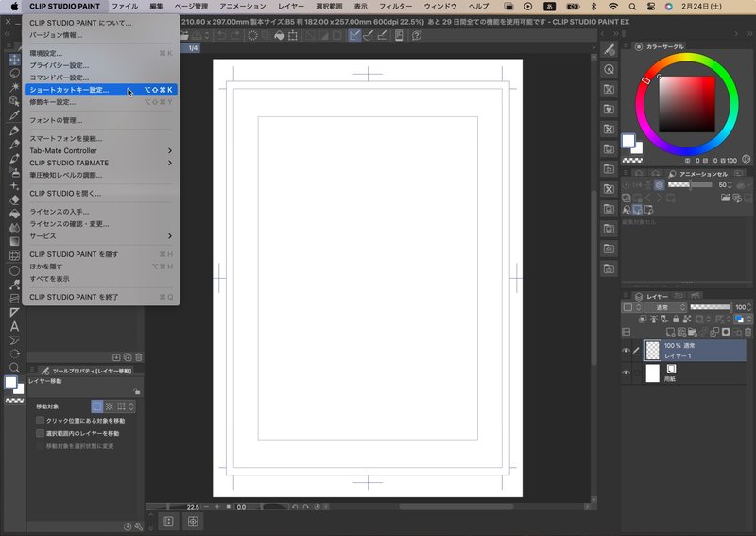
Task: Select the Brush tool in toolbox
Action: [14, 158]
